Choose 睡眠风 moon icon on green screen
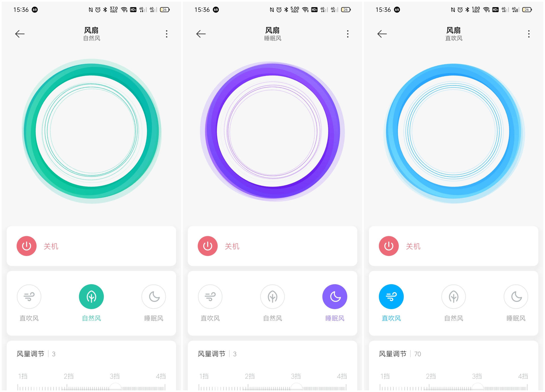The image size is (545, 392). (154, 297)
